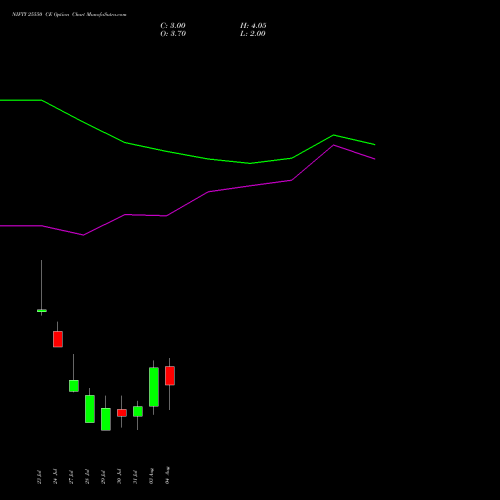Select the '28 Jul' date label
The width and height of the screenshot is (500, 500).
coord(87,477)
